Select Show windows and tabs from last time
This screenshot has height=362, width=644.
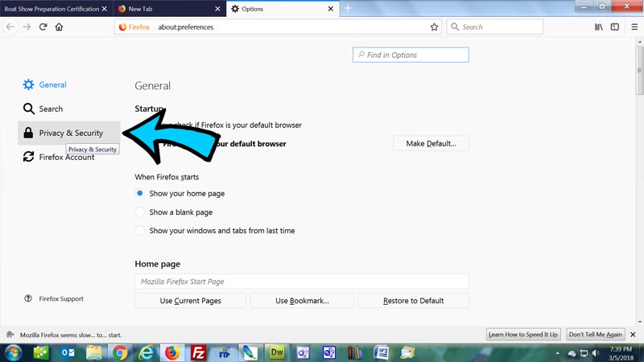(x=139, y=231)
